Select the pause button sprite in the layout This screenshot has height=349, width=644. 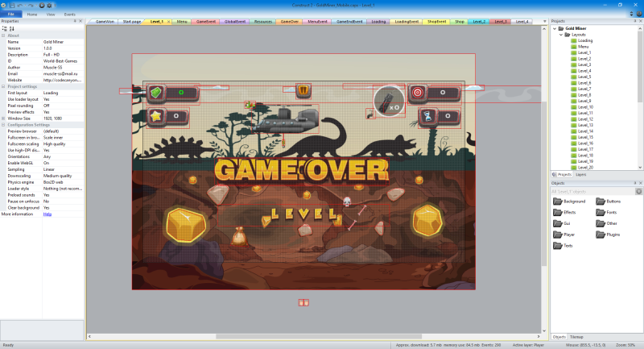click(x=303, y=90)
